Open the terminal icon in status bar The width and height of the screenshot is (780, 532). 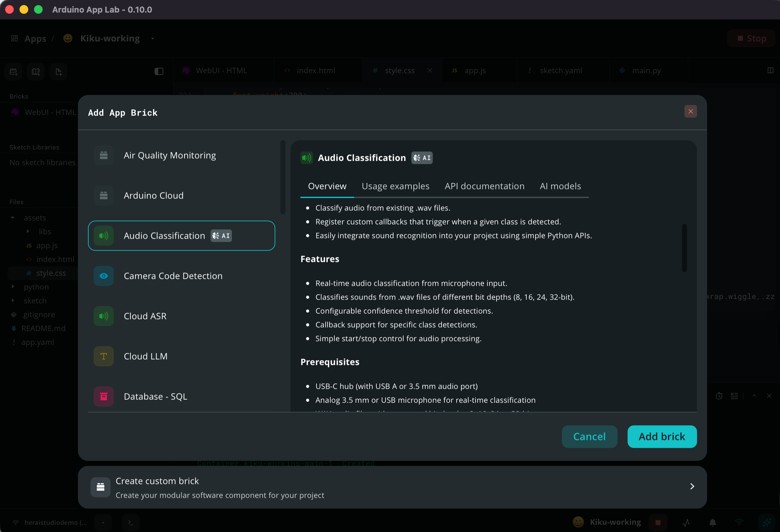[x=130, y=522]
